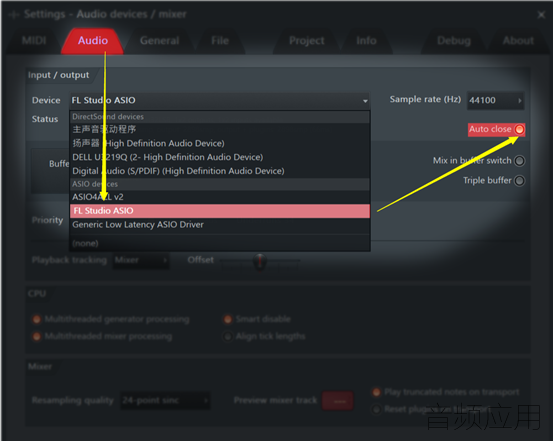Open the Sample rate 44100 selector

click(x=495, y=101)
